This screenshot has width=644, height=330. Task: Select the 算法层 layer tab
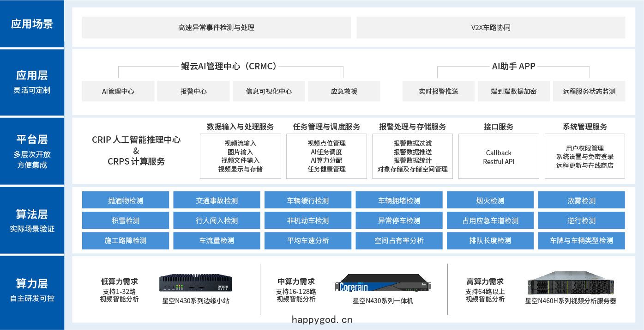[32, 220]
